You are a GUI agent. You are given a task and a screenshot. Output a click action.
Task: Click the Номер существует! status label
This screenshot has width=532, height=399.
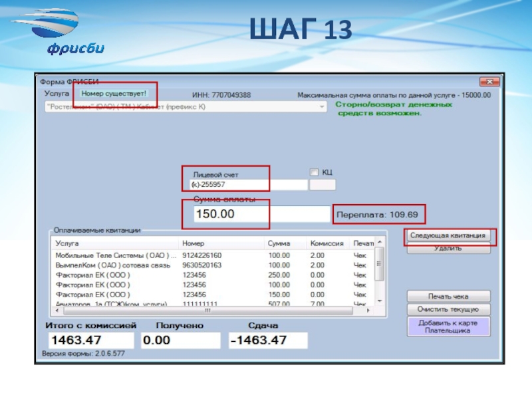point(114,94)
